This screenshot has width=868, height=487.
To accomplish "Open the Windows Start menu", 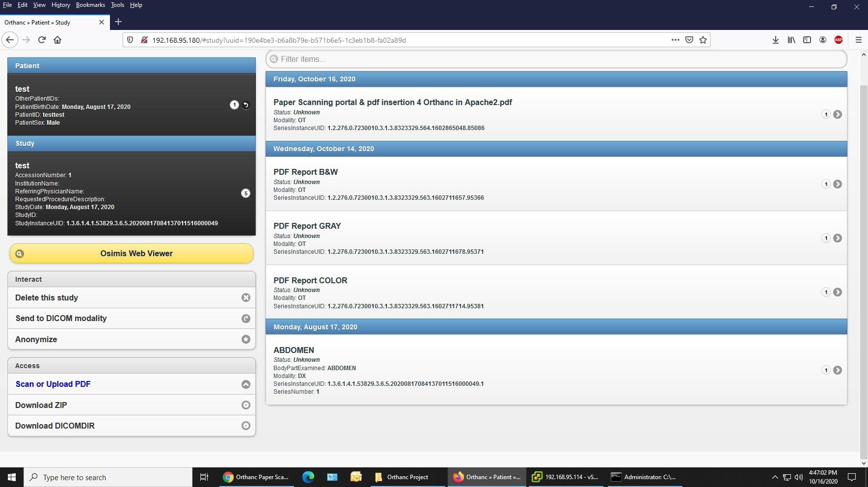I will (12, 477).
